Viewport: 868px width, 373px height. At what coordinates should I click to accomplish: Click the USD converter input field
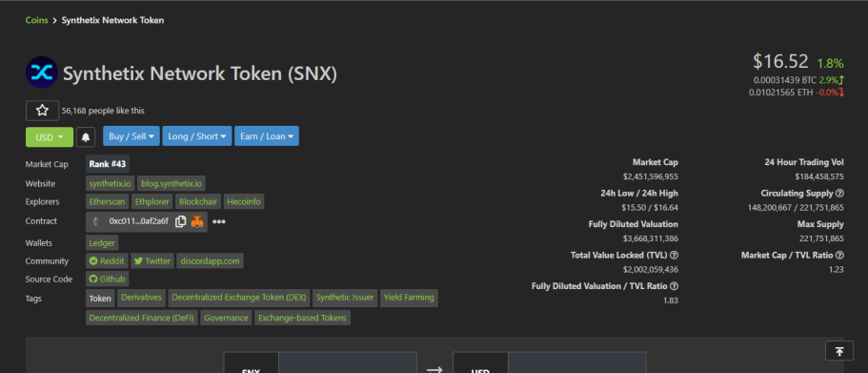pyautogui.click(x=576, y=363)
